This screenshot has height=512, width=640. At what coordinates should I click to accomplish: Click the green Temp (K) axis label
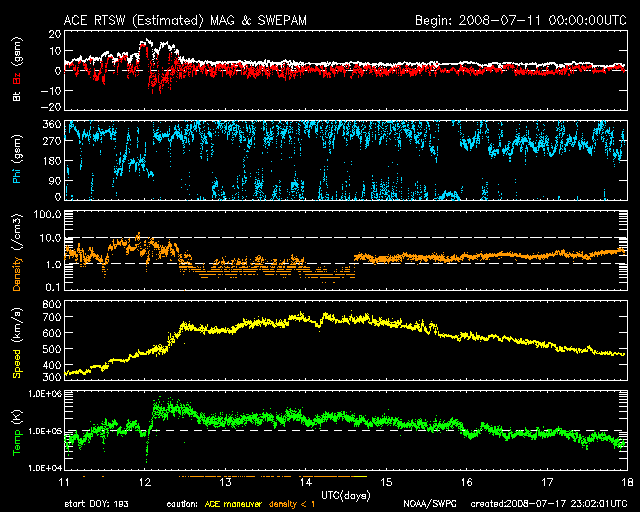click(18, 430)
